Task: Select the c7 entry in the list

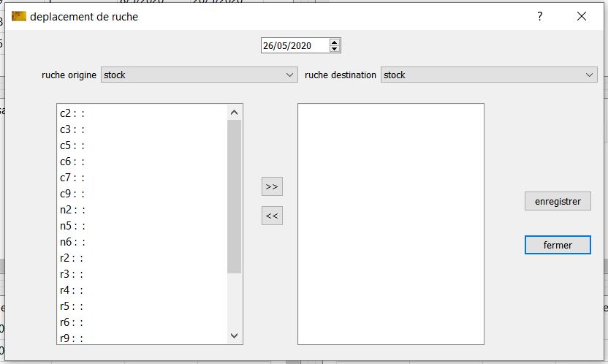Action: point(72,178)
